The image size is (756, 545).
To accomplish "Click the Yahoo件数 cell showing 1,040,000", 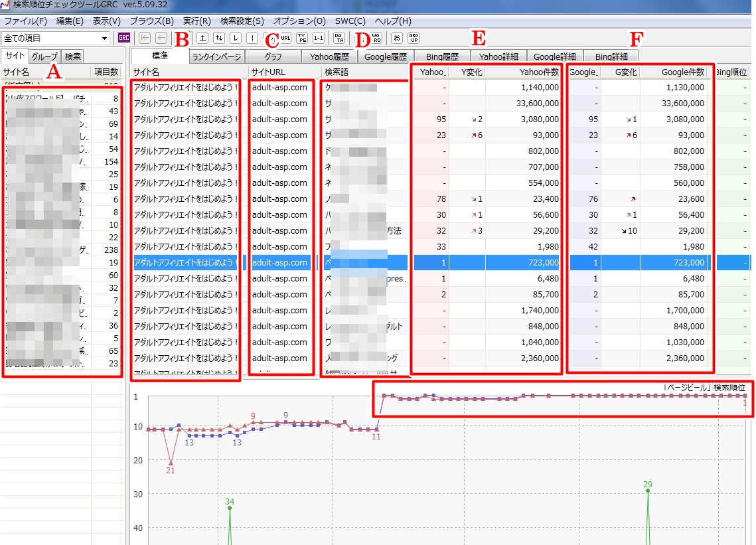I will point(524,342).
